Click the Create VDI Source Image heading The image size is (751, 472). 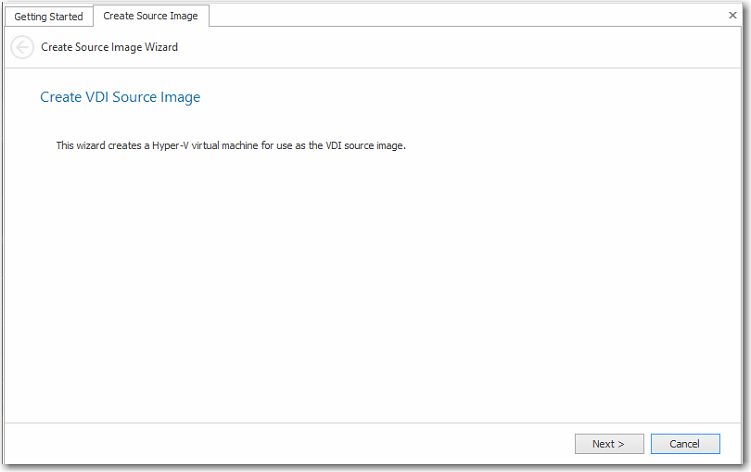[120, 97]
